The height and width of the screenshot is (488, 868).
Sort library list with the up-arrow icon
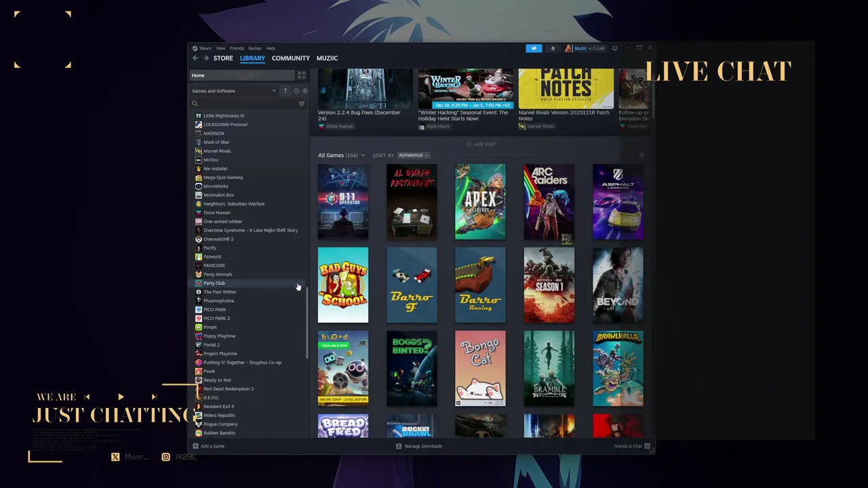click(x=285, y=91)
